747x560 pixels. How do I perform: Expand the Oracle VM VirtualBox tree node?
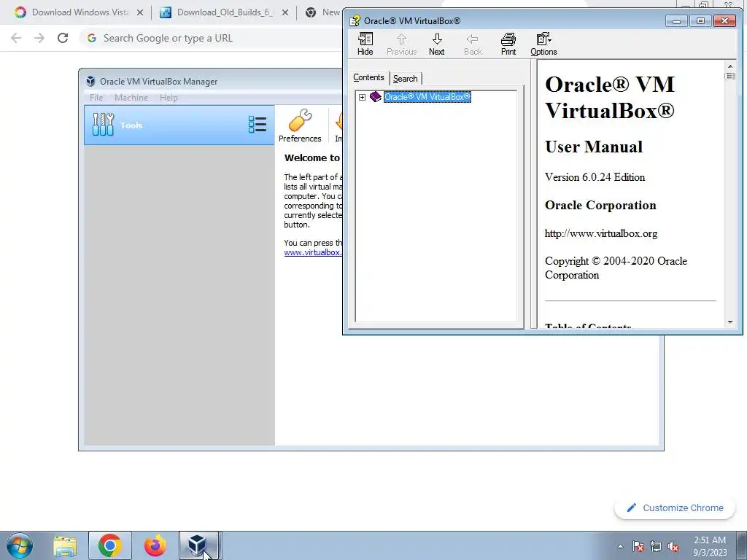pos(362,97)
